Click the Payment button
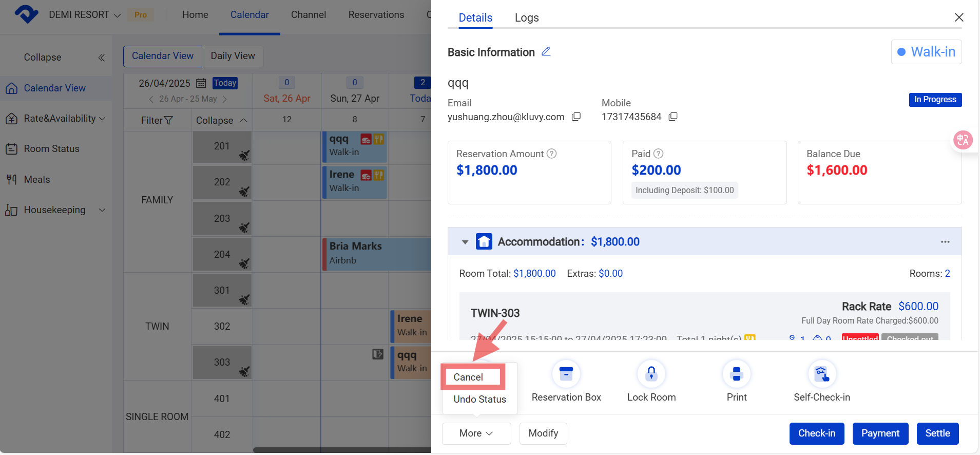980x455 pixels. pyautogui.click(x=880, y=433)
